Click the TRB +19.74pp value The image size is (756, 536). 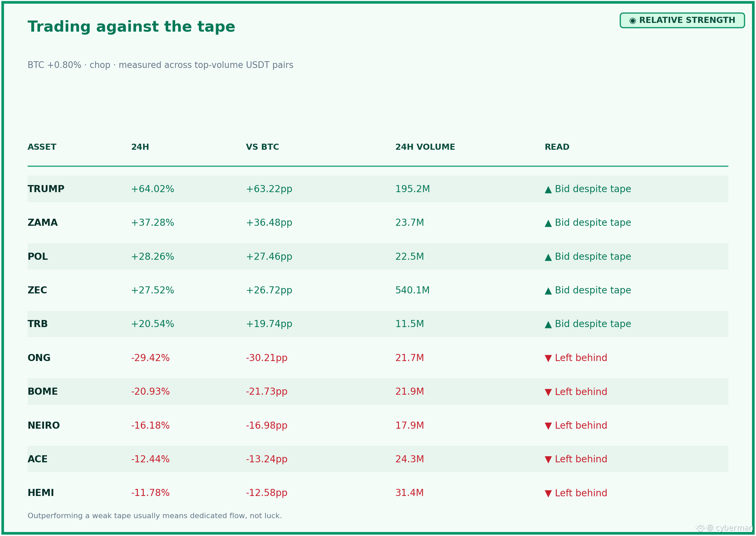pyautogui.click(x=269, y=324)
